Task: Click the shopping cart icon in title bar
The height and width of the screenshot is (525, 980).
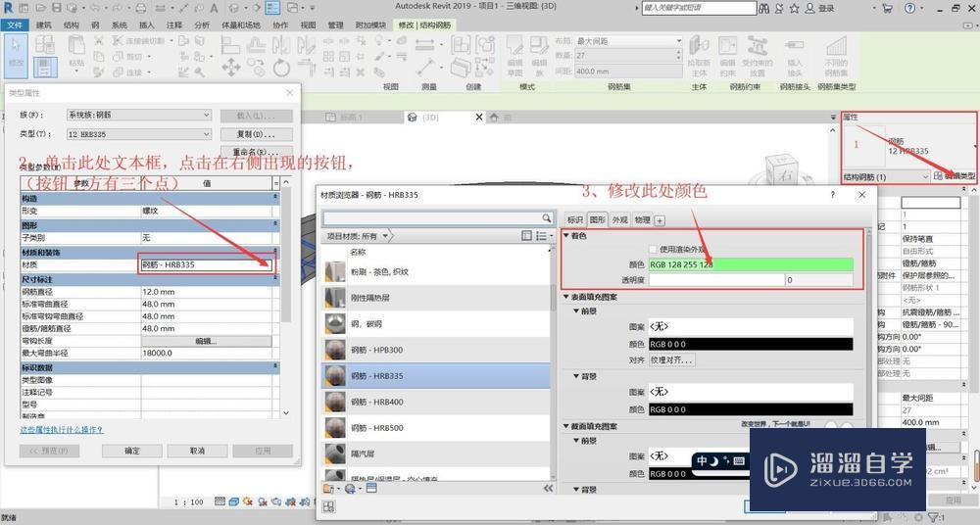Action: [x=888, y=8]
